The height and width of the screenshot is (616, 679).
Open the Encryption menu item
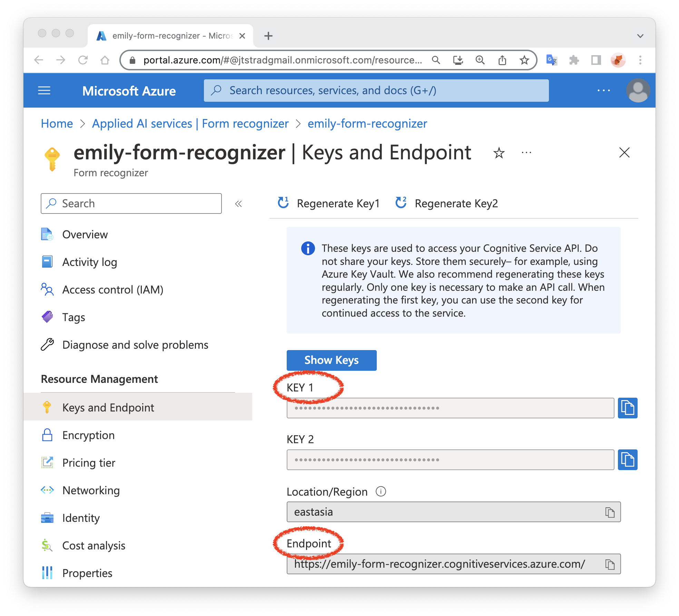pos(88,435)
